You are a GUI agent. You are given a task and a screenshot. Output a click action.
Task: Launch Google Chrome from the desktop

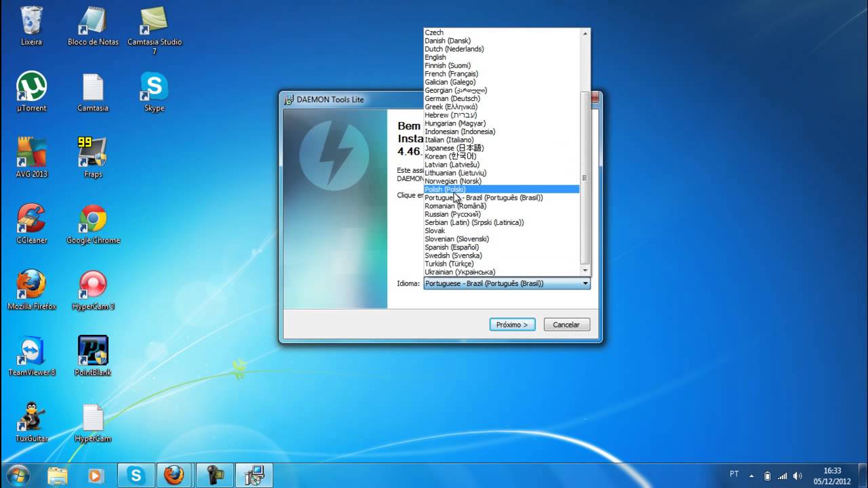(x=93, y=224)
